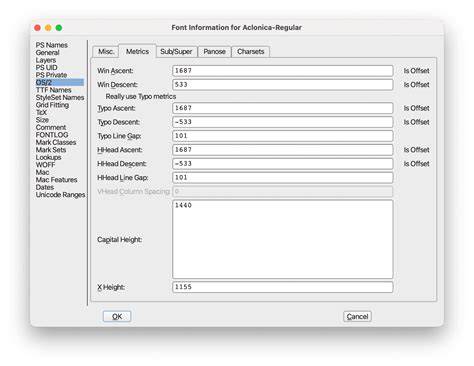Close the Font Information window
Screen dimensions: 474x366
click(x=37, y=28)
